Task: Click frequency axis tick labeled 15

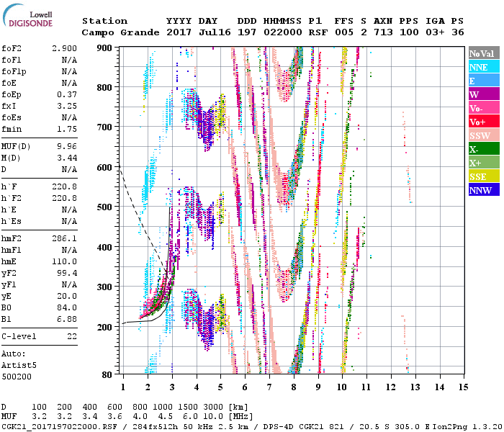Action: pyautogui.click(x=463, y=387)
